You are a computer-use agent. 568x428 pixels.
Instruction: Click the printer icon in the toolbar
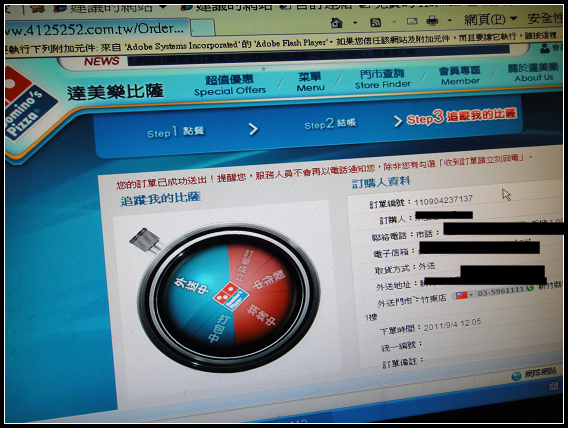[x=432, y=21]
